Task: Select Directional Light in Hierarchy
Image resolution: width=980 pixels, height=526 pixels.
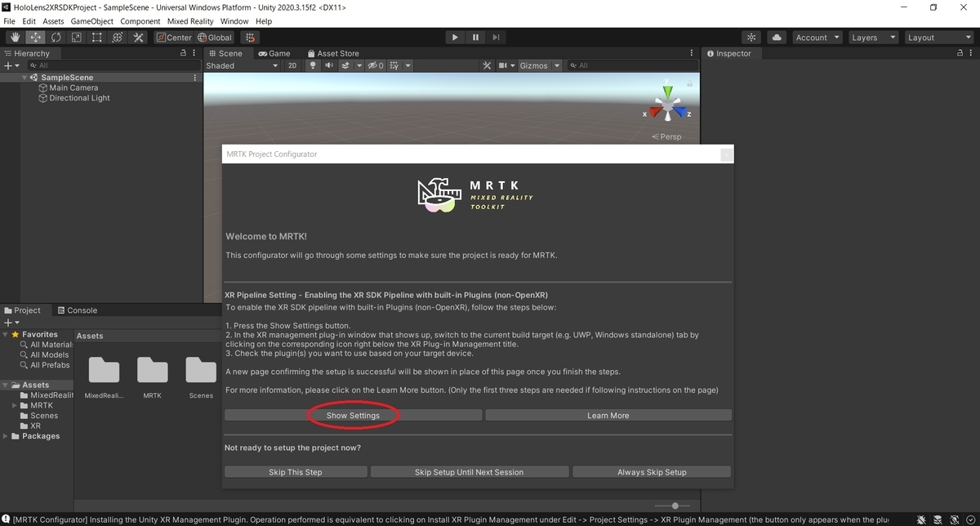Action: point(79,98)
